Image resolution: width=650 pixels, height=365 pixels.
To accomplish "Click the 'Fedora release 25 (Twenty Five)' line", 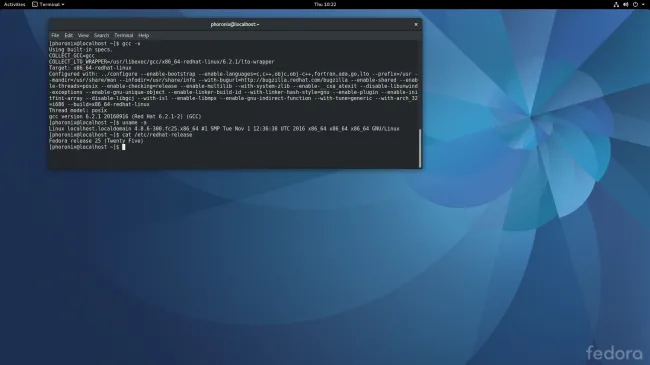I will tap(96, 141).
